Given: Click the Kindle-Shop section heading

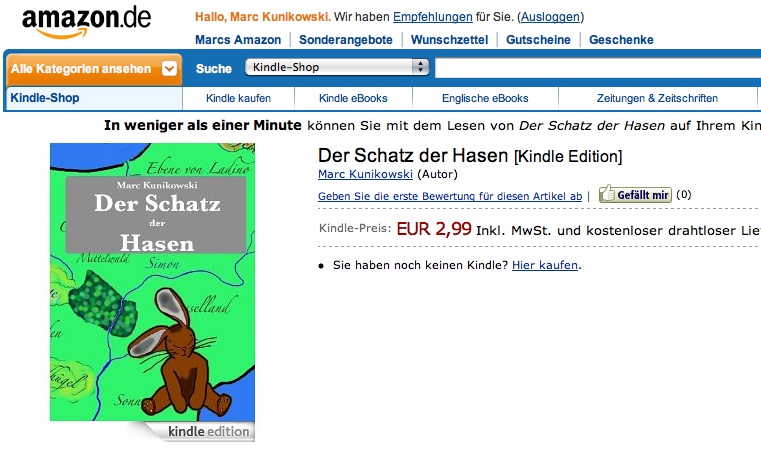Looking at the screenshot, I should pyautogui.click(x=45, y=98).
